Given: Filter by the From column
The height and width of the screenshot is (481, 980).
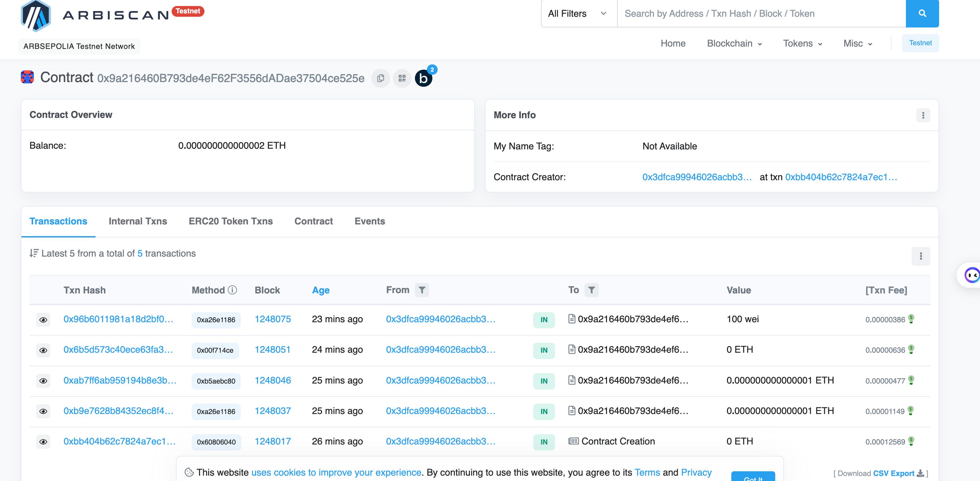Looking at the screenshot, I should (422, 290).
